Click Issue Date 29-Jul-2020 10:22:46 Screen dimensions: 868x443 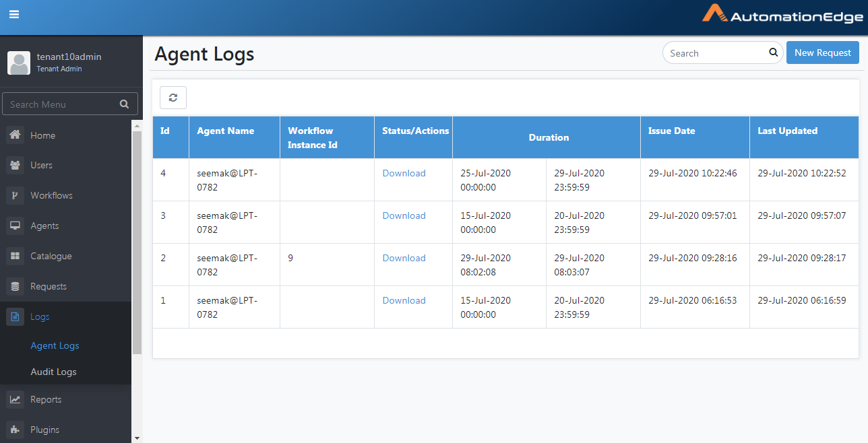[x=693, y=173]
